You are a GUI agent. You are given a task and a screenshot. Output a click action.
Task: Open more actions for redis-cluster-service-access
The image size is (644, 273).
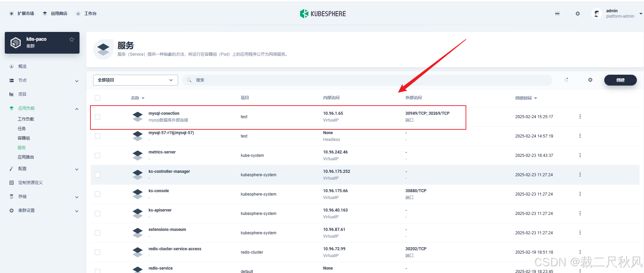point(580,252)
